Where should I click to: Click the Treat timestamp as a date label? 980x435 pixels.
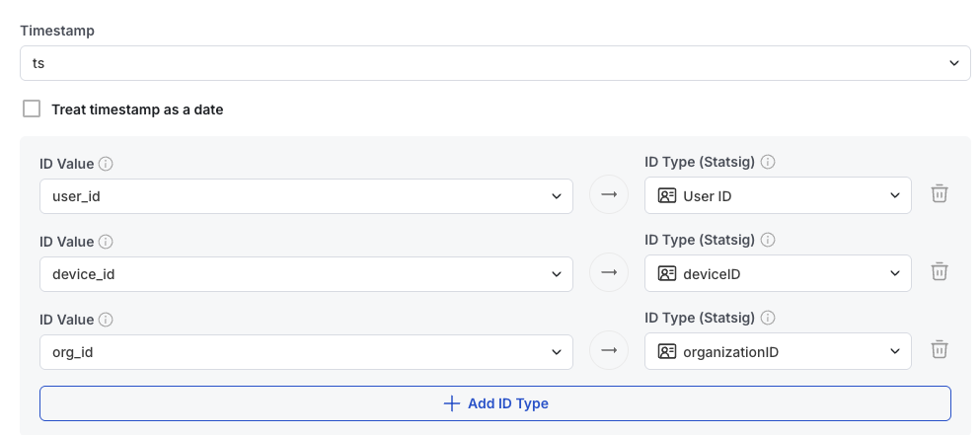[137, 109]
